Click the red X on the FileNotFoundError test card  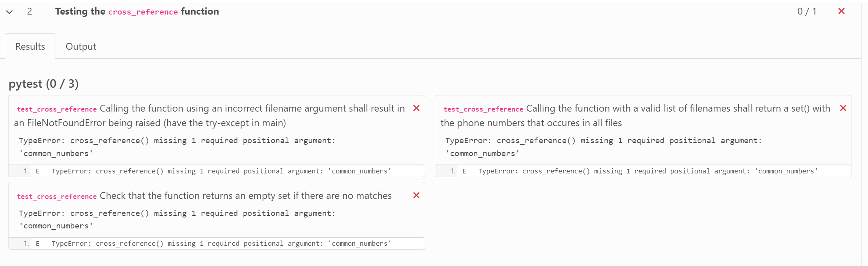(416, 108)
